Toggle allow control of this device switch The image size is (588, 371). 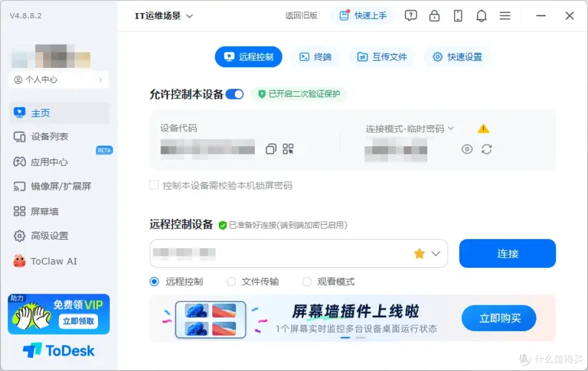pos(235,94)
